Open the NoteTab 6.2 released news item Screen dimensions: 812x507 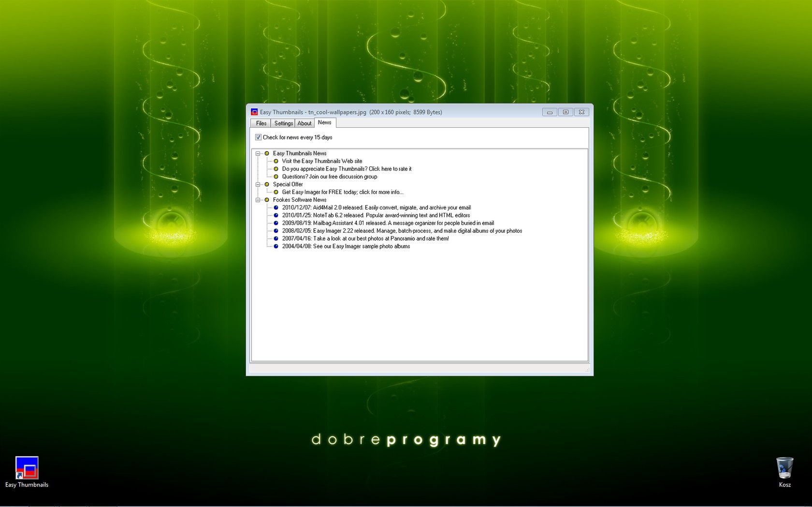point(376,215)
